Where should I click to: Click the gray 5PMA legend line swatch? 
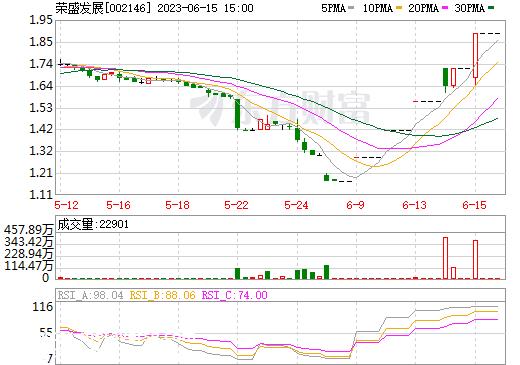pos(351,8)
